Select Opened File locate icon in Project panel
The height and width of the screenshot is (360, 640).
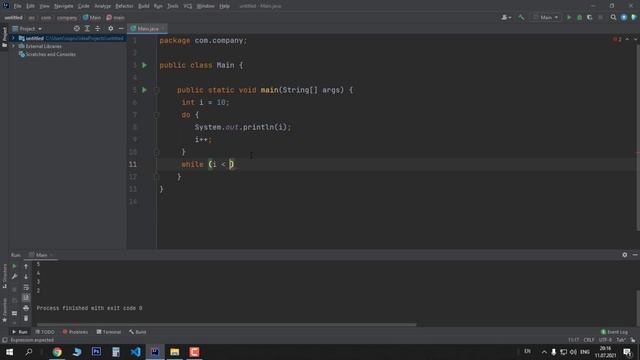point(76,29)
